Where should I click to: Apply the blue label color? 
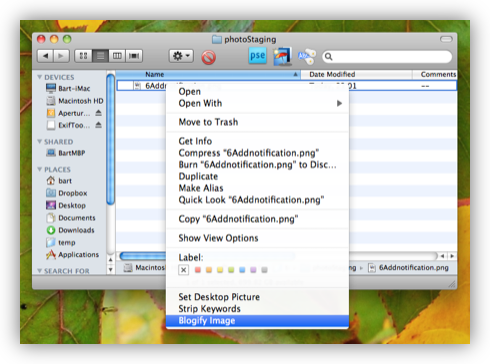click(x=242, y=270)
